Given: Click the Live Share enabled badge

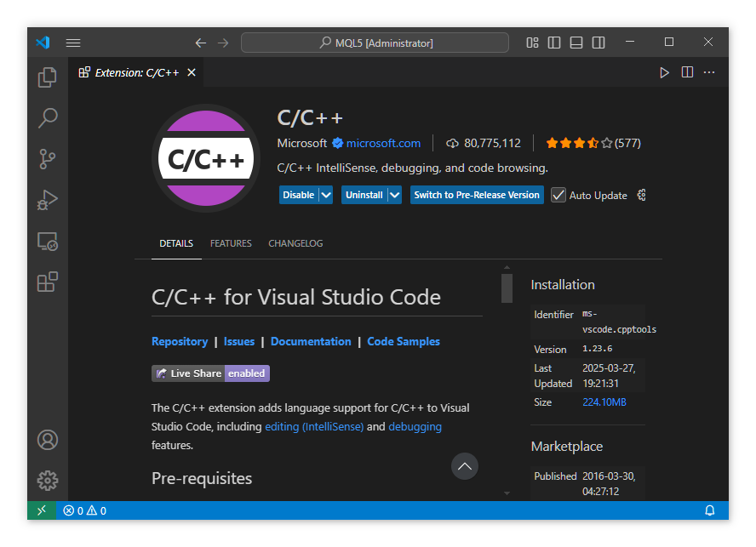Looking at the screenshot, I should 210,373.
